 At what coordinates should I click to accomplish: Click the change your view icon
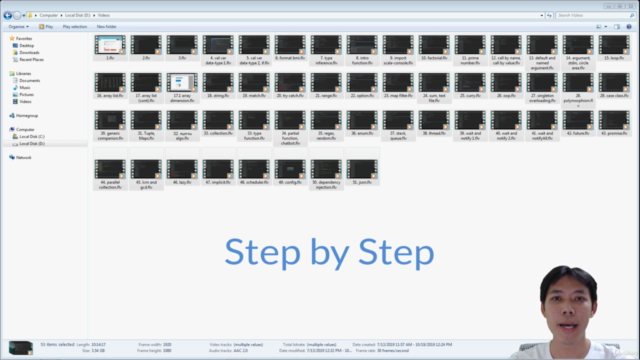click(x=599, y=27)
